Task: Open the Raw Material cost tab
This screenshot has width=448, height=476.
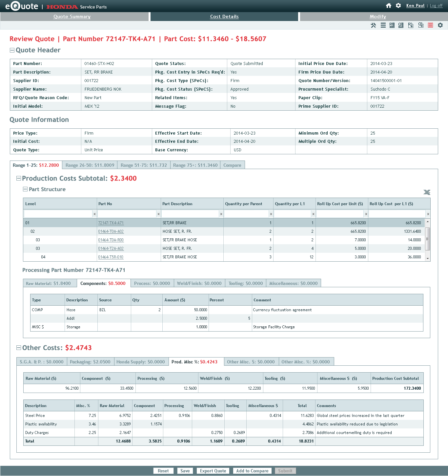Action: click(x=48, y=283)
